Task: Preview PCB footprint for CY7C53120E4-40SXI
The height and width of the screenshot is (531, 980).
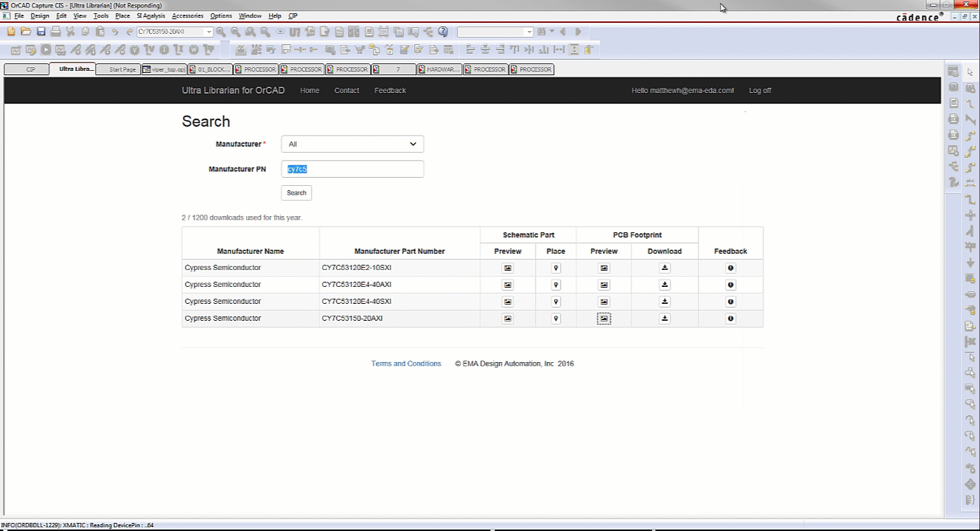Action: 604,302
